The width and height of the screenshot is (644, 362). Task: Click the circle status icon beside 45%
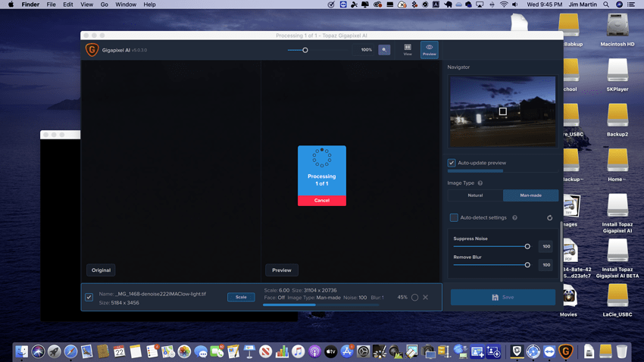pyautogui.click(x=415, y=297)
